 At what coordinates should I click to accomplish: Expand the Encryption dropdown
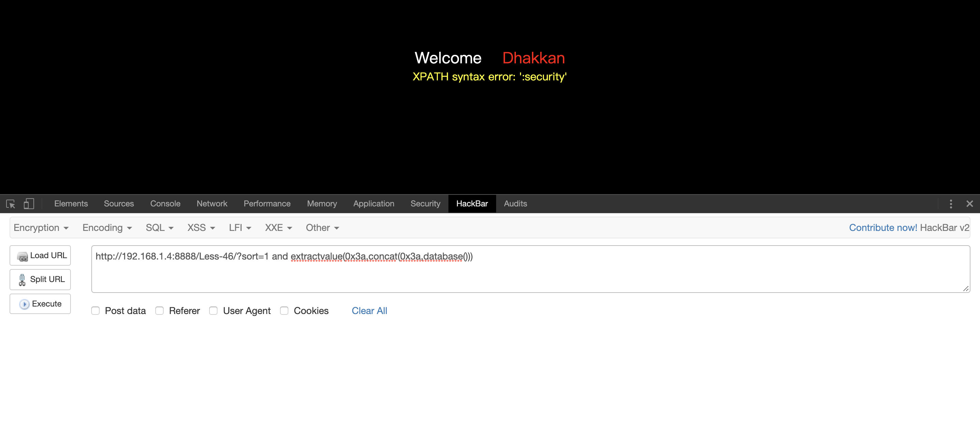tap(41, 228)
